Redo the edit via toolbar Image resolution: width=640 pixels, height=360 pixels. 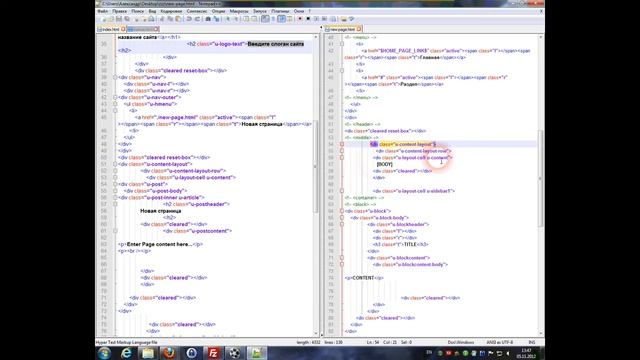[x=197, y=19]
